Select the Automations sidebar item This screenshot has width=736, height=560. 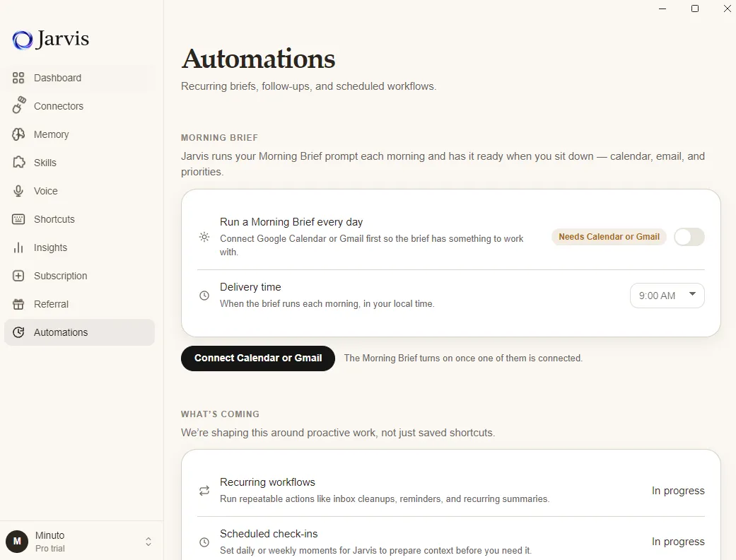coord(79,332)
